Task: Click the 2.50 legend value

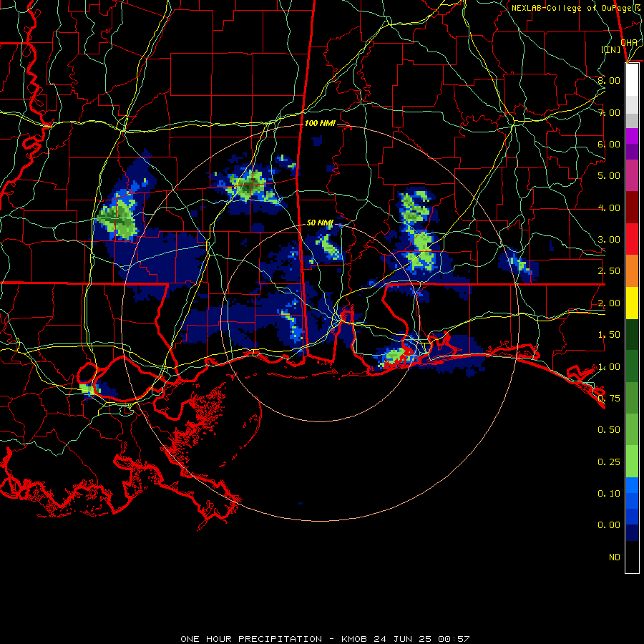Action: click(609, 271)
